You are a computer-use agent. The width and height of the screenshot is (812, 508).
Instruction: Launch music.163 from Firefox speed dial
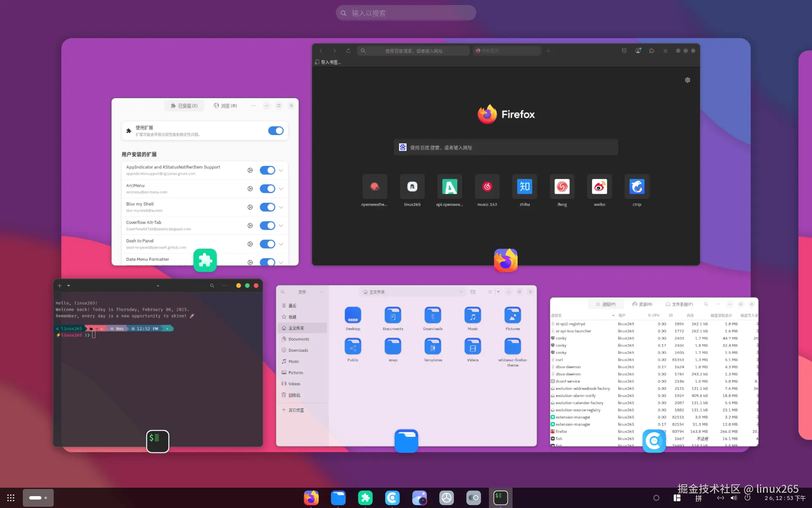pos(487,186)
